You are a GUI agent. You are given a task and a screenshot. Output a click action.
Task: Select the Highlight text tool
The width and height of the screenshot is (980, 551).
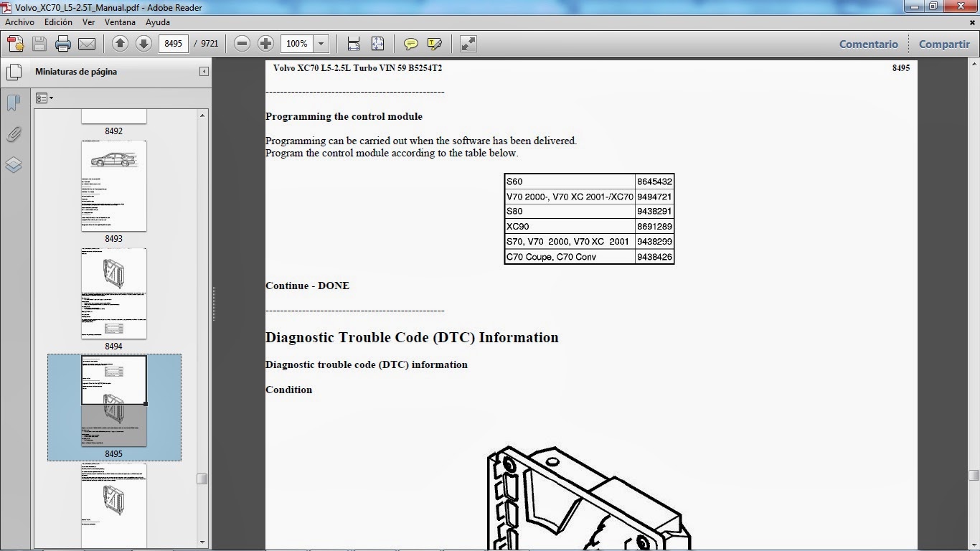coord(434,44)
